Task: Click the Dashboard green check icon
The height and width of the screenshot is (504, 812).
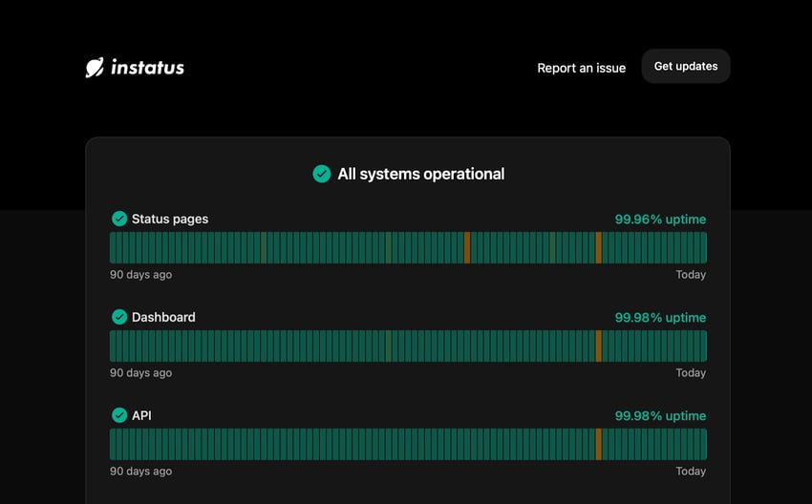Action: (119, 317)
